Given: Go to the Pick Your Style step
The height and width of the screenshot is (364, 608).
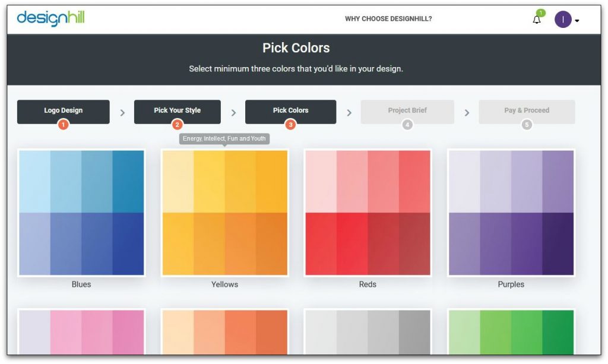Looking at the screenshot, I should (x=178, y=110).
